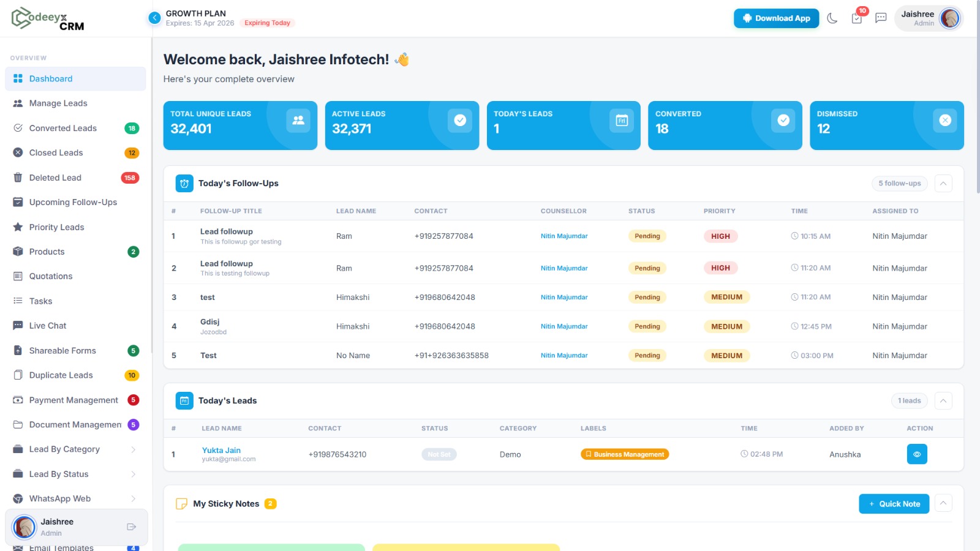Click Business Management label tag
Viewport: 980px width, 551px height.
point(625,454)
